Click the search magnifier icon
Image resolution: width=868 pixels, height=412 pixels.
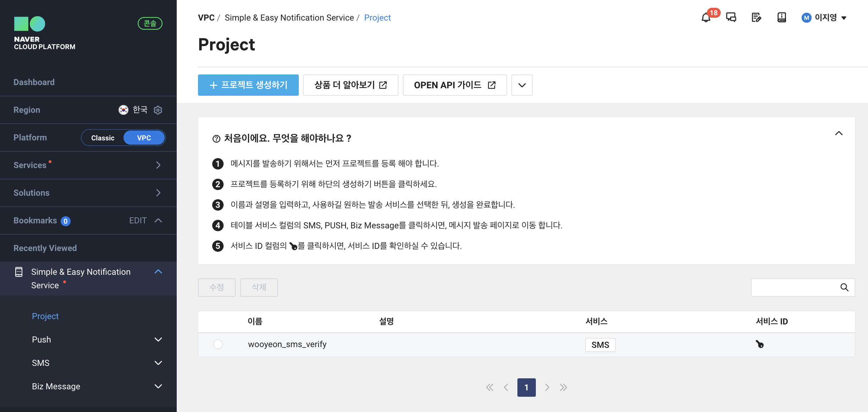tap(844, 288)
